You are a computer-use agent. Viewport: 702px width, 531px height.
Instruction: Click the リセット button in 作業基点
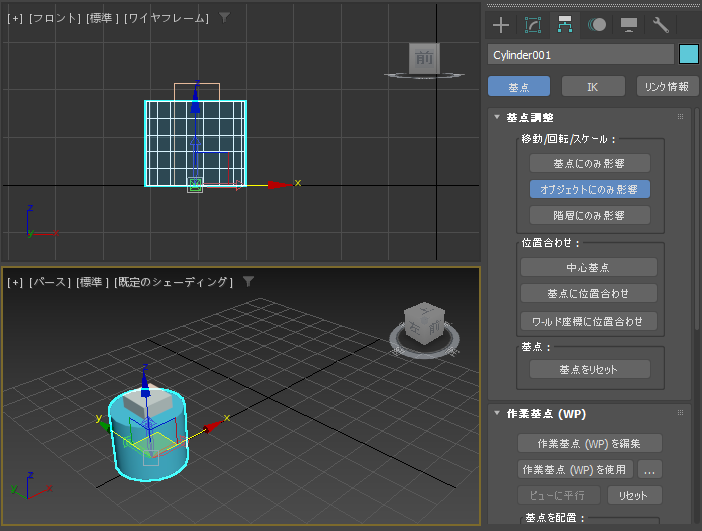click(634, 495)
